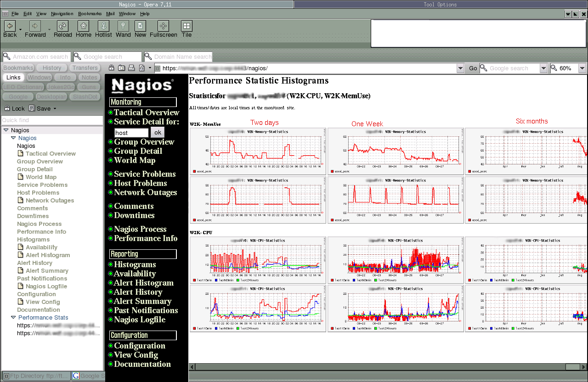This screenshot has width=588, height=382.
Task: Open the address bar URL dropdown
Action: click(460, 68)
